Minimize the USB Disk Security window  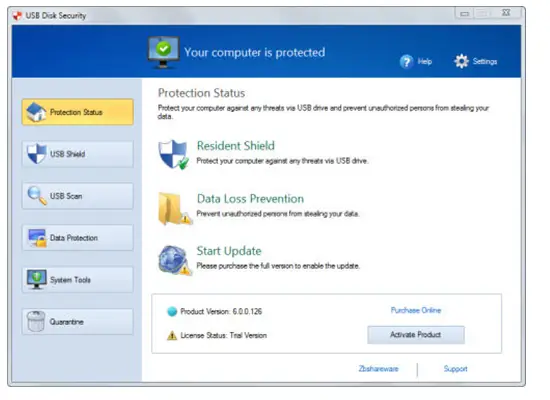tap(465, 14)
